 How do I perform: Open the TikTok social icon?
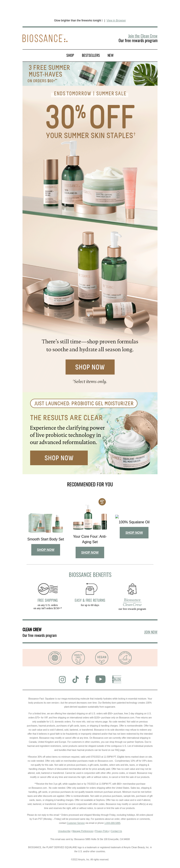[75, 679]
